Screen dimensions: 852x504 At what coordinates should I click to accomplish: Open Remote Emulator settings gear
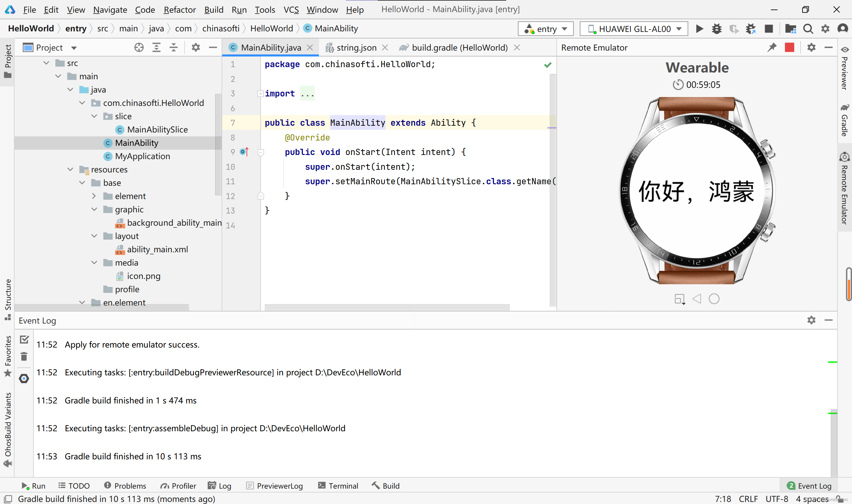point(811,48)
